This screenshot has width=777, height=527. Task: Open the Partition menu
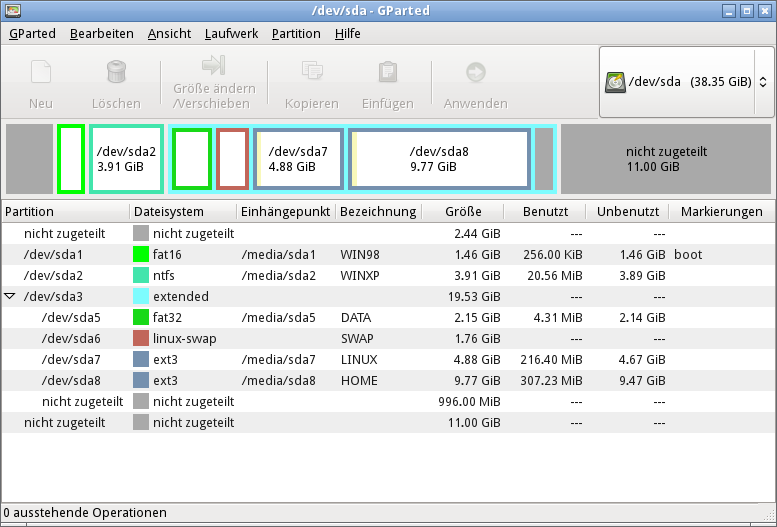[296, 33]
